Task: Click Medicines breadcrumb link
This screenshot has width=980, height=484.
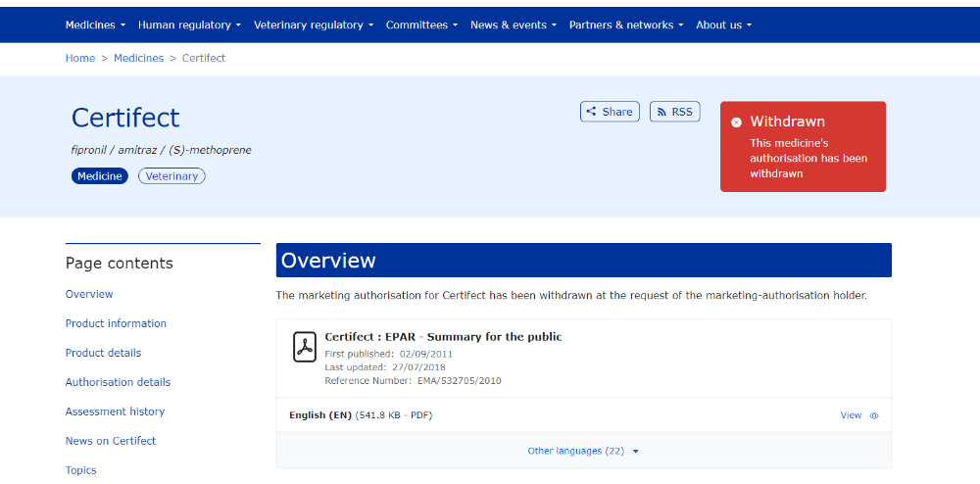Action: click(138, 58)
